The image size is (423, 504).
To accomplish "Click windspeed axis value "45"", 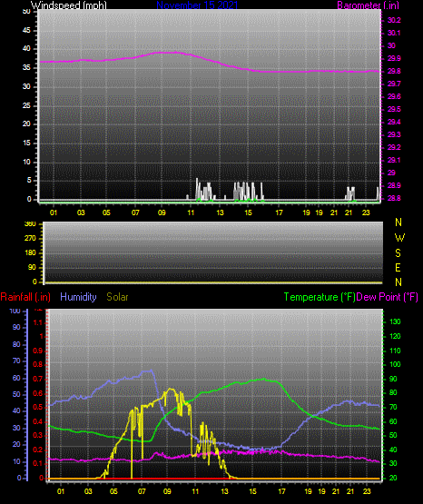I will [26, 31].
